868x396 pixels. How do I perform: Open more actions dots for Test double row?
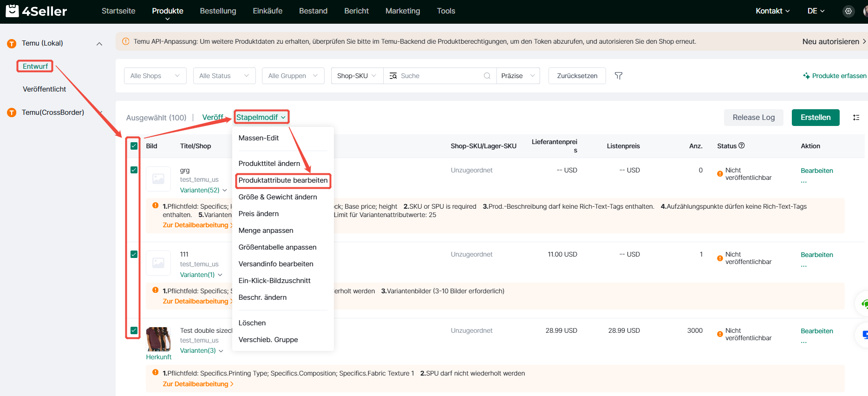click(804, 342)
